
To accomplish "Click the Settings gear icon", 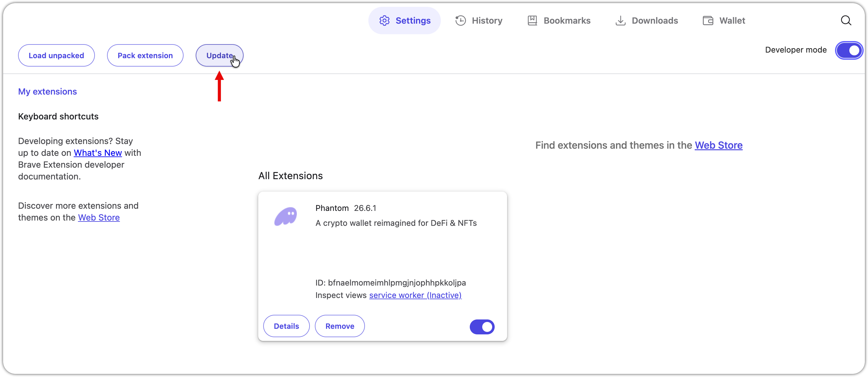I will click(384, 21).
